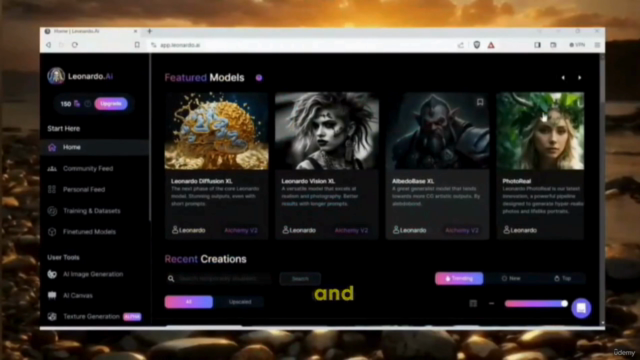Click Alchemy V2 tag on Diffusion XL card
The width and height of the screenshot is (640, 360).
point(241,231)
